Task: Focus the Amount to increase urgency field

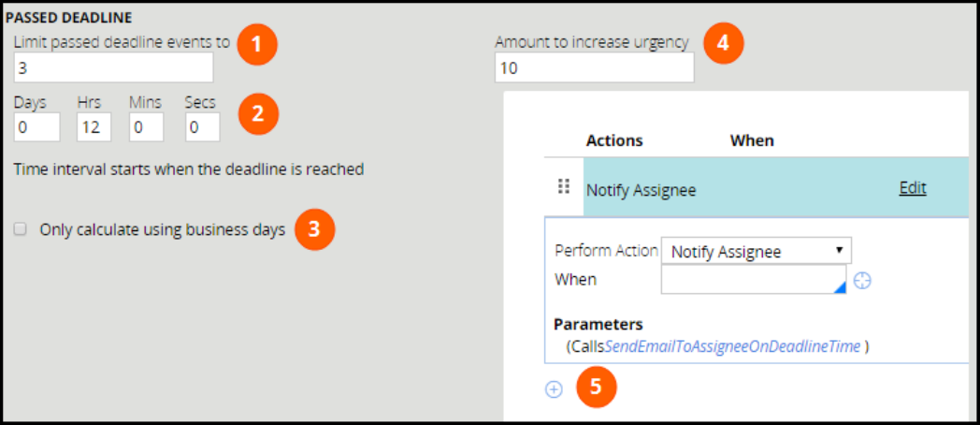Action: (x=594, y=68)
